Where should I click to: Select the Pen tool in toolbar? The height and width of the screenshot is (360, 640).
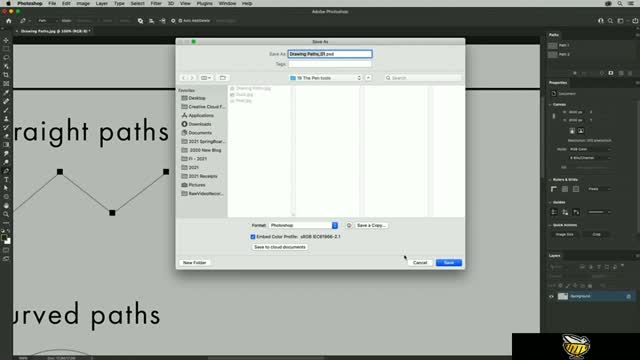[6, 171]
